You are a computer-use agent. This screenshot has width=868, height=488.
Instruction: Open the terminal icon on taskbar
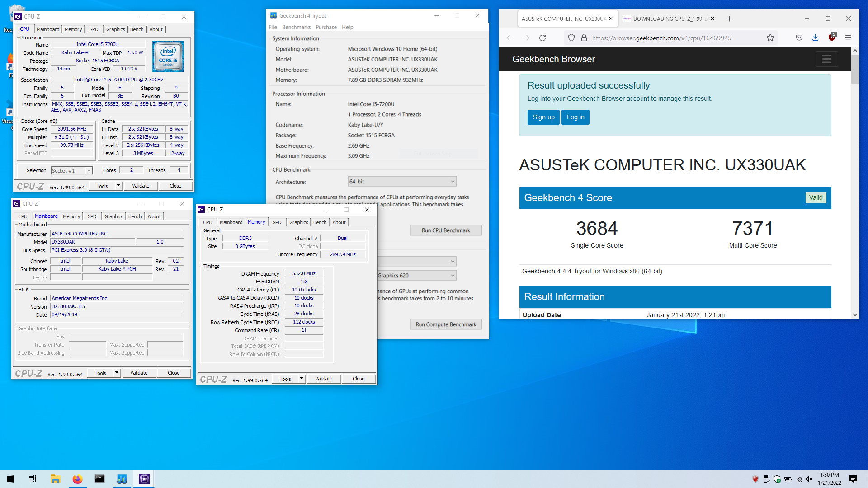99,479
